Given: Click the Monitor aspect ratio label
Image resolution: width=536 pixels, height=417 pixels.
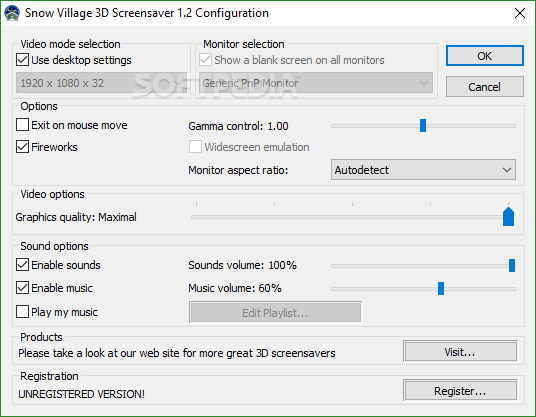Looking at the screenshot, I should pyautogui.click(x=238, y=170).
